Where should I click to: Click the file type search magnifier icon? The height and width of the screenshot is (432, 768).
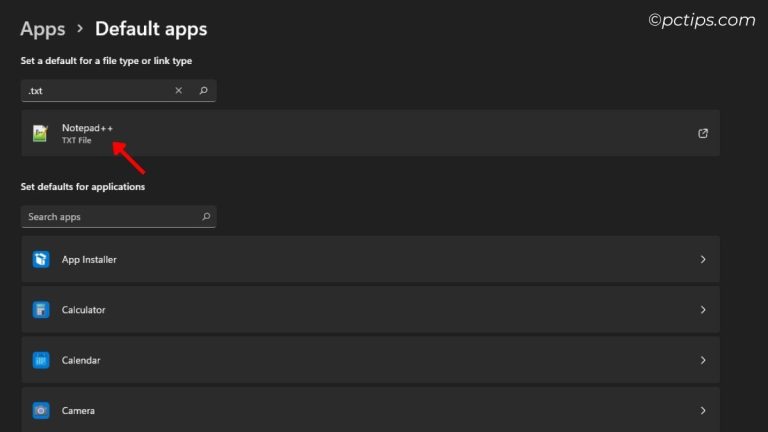(203, 91)
